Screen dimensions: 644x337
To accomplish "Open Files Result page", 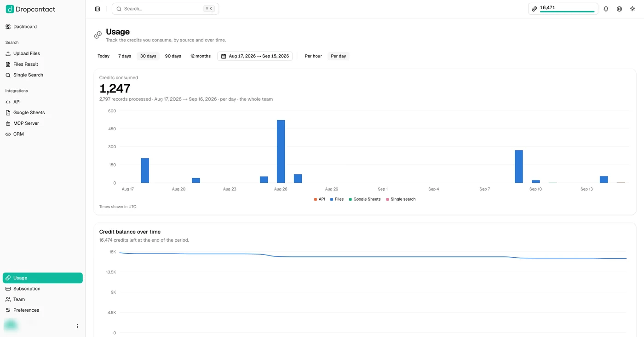I will tap(43, 64).
